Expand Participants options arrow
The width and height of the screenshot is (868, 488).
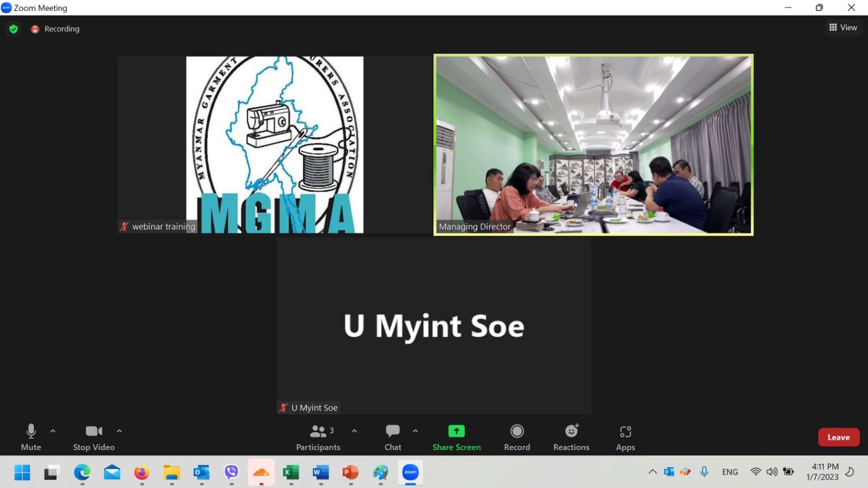(x=354, y=431)
